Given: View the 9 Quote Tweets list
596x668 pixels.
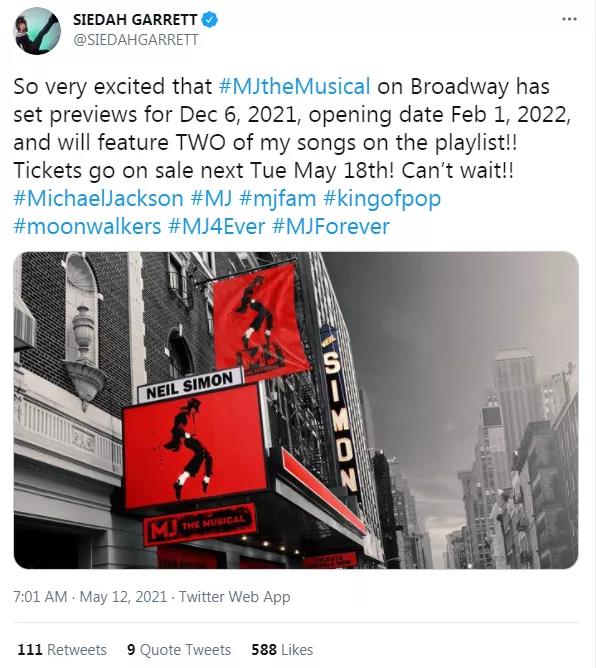Looking at the screenshot, I should click(179, 649).
